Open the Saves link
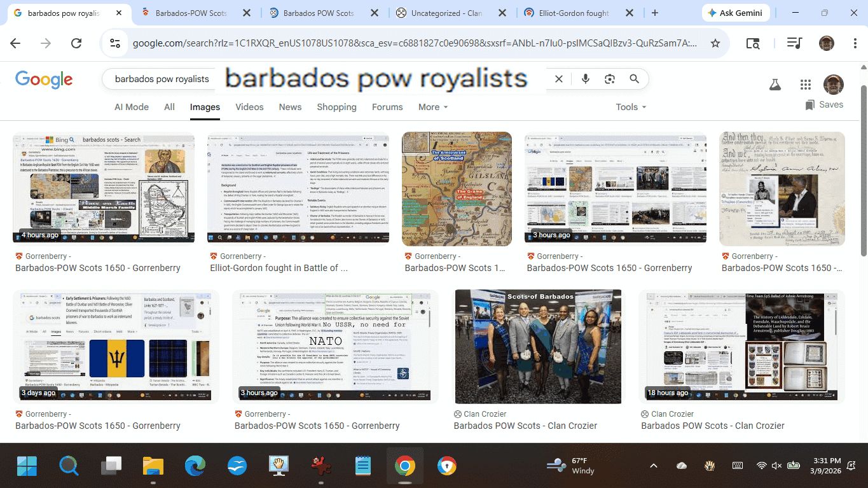 coord(824,104)
